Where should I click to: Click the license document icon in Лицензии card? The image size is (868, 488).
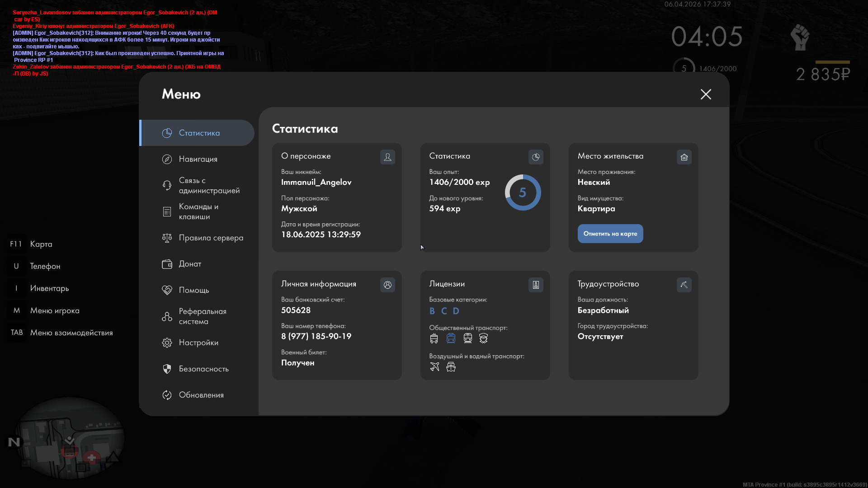coord(536,285)
